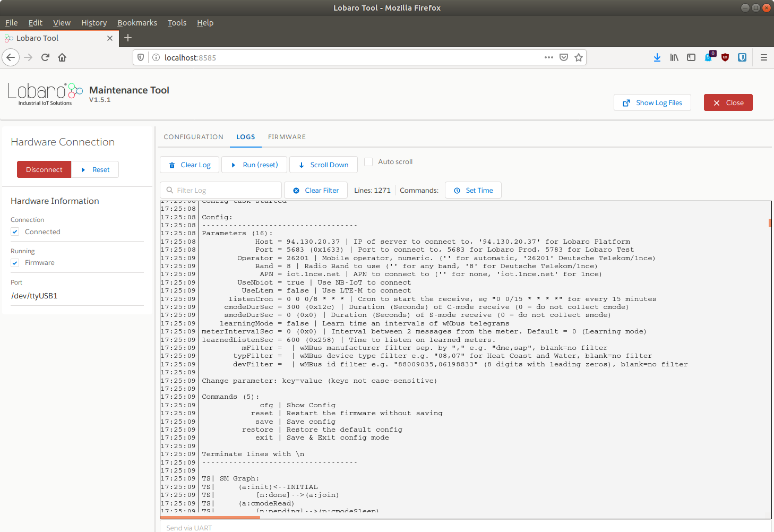The height and width of the screenshot is (532, 774).
Task: Click the /dev/ttyUSB1 port value
Action: tap(34, 296)
